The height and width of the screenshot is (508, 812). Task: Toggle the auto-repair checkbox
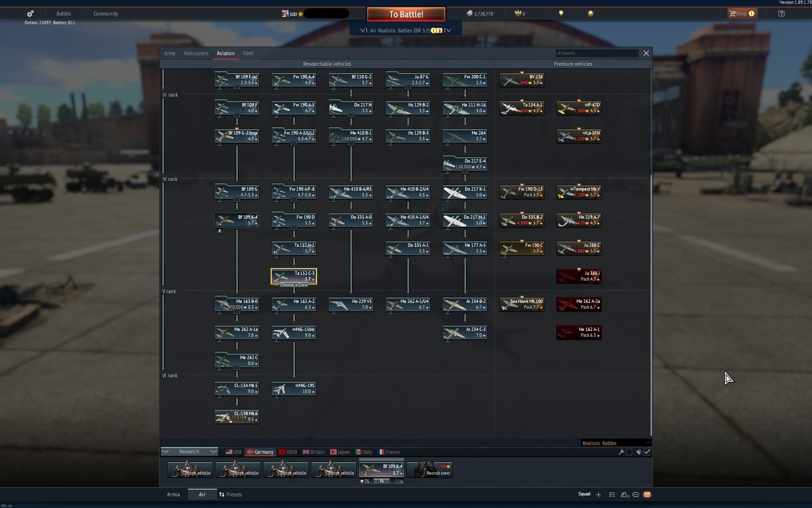pos(629,452)
